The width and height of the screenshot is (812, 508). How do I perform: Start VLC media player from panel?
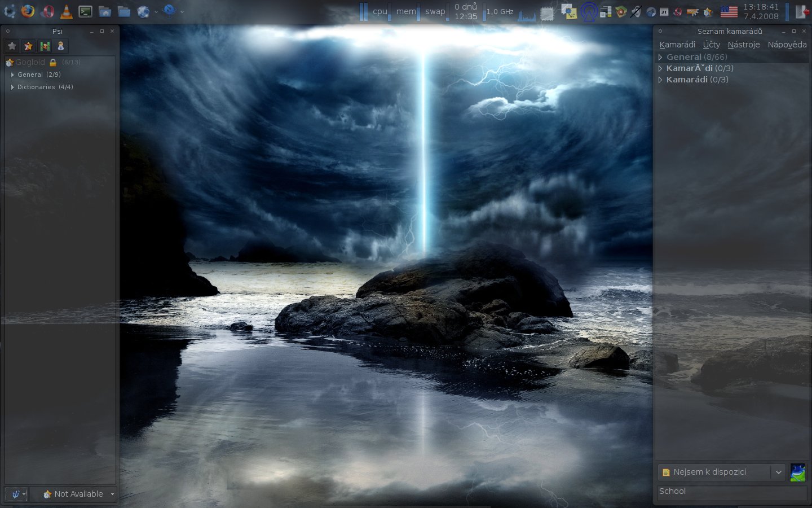[66, 11]
